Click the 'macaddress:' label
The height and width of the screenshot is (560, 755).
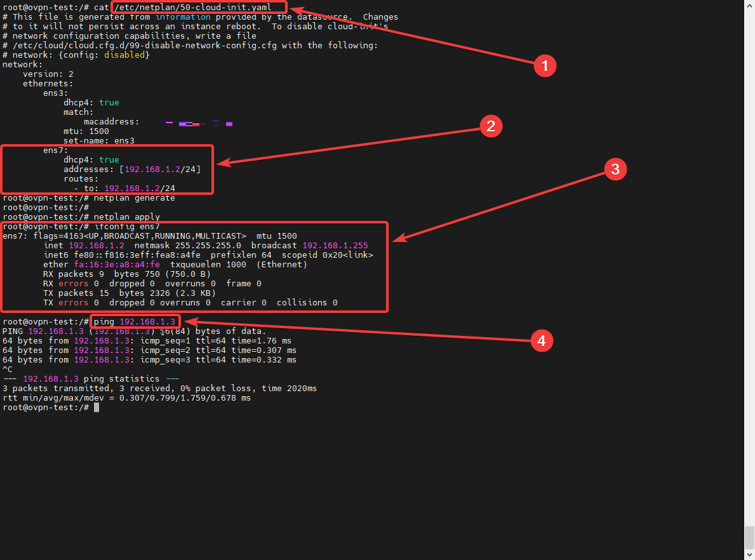[x=112, y=122]
